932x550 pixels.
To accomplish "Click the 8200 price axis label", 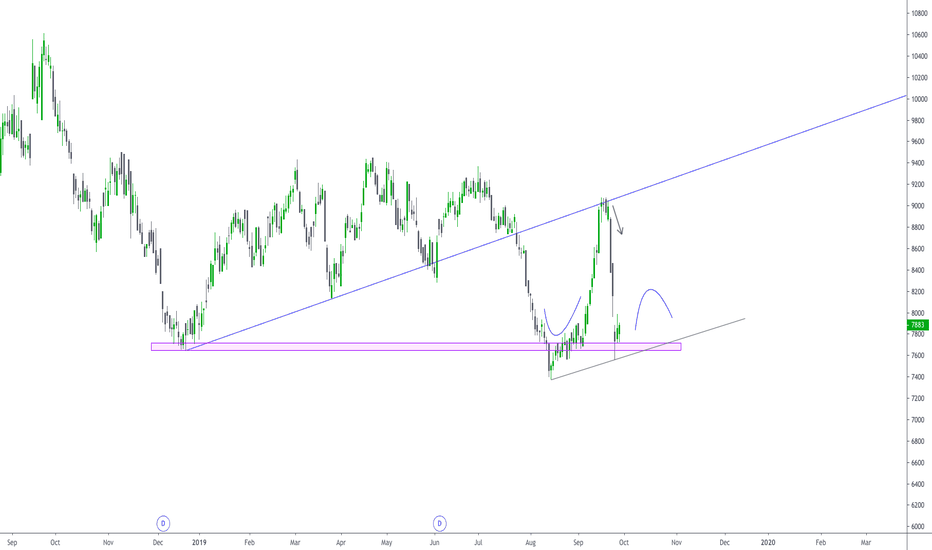I will 919,291.
